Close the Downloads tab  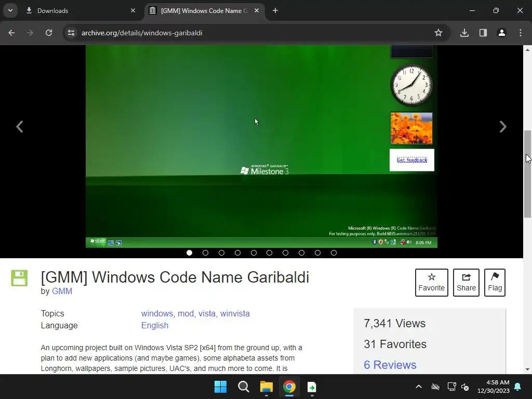[133, 10]
